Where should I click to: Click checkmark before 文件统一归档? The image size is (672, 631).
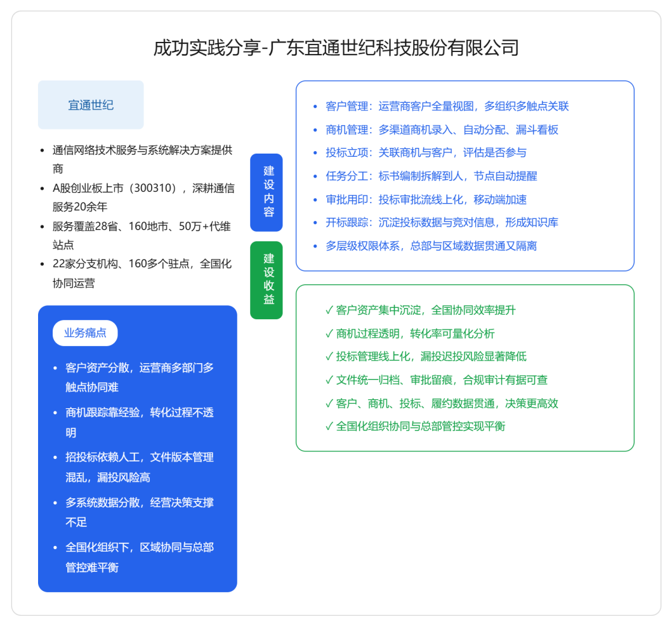point(329,380)
